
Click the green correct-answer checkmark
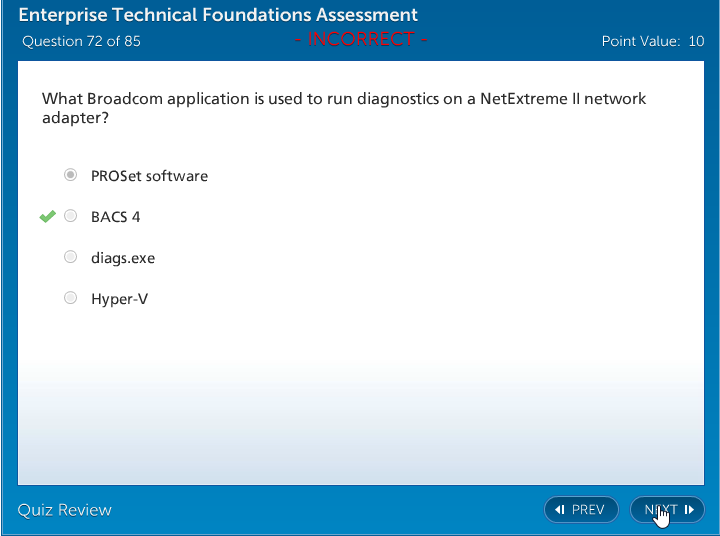47,216
